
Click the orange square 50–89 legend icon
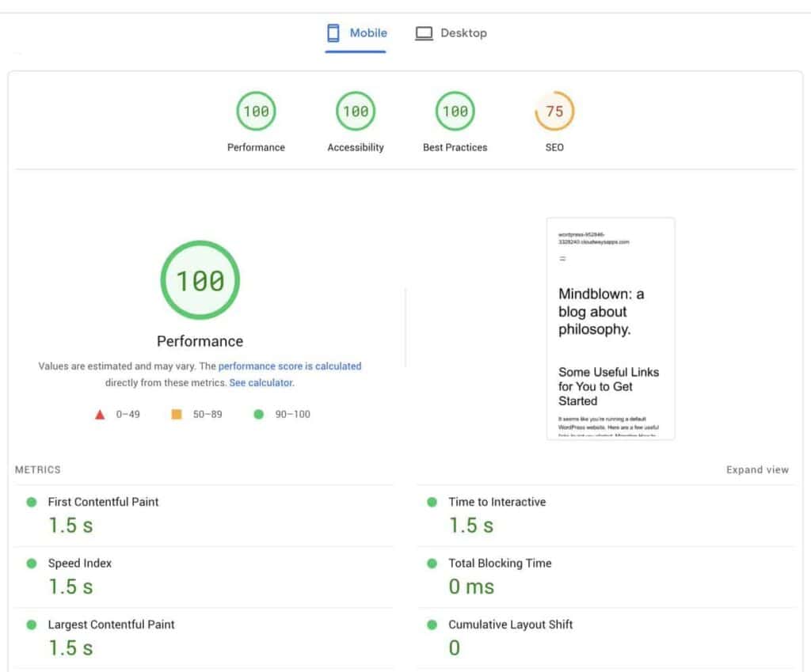177,414
